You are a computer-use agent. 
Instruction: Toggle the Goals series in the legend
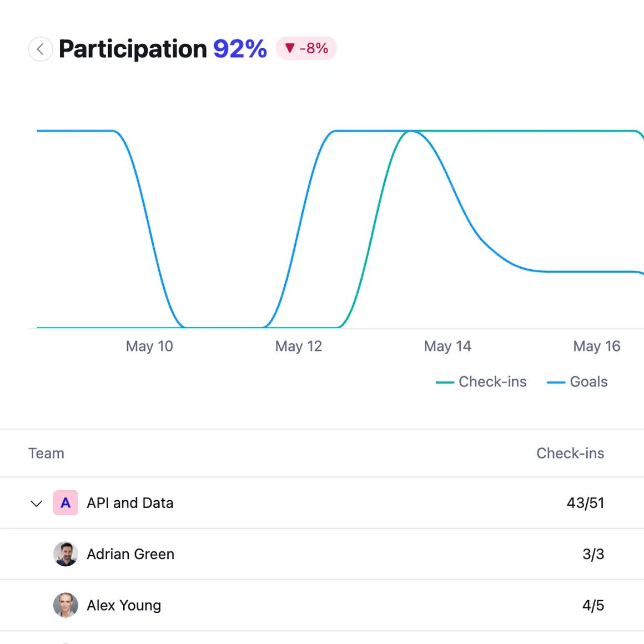(577, 382)
